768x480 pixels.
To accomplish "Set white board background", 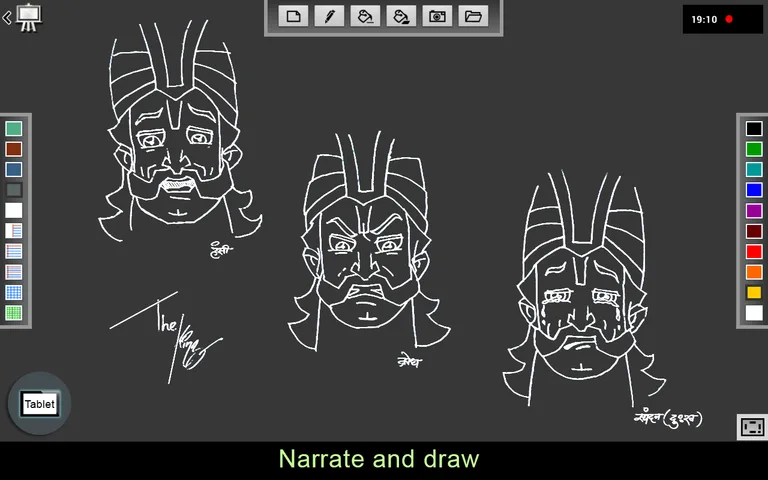I will pos(14,211).
